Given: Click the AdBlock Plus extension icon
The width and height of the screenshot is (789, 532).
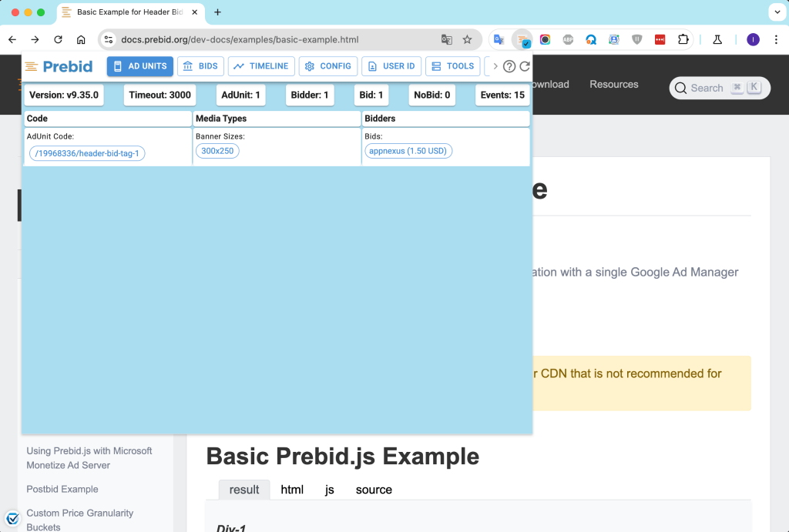Looking at the screenshot, I should (568, 39).
